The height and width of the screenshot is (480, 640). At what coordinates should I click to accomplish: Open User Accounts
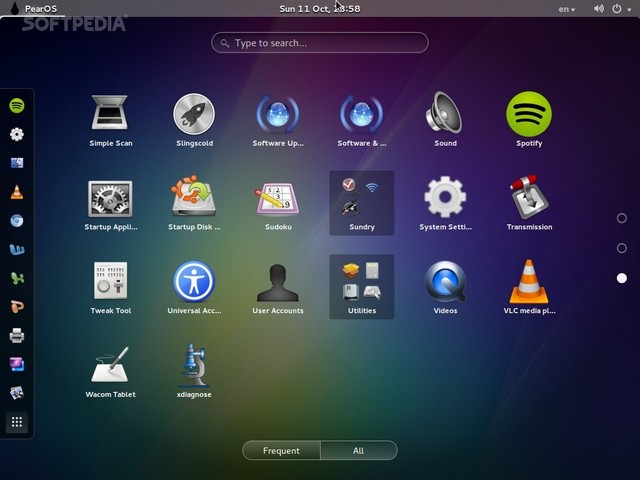pyautogui.click(x=278, y=287)
